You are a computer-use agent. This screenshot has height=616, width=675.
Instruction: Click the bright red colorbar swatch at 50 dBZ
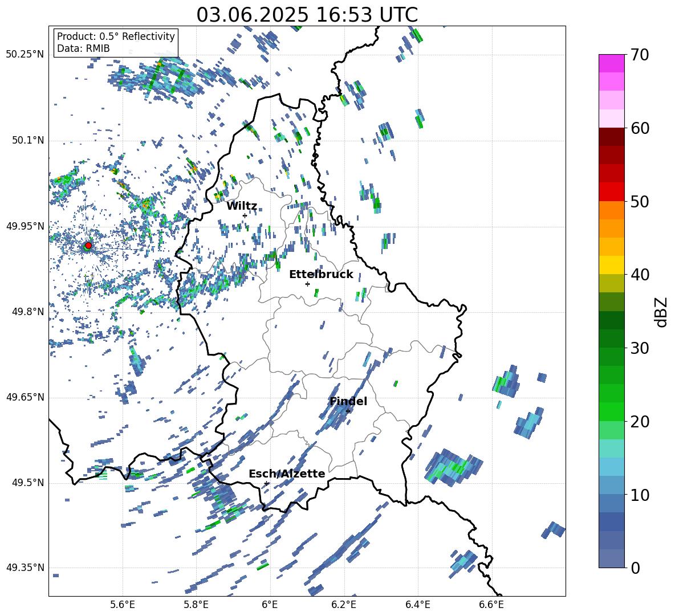click(x=612, y=192)
